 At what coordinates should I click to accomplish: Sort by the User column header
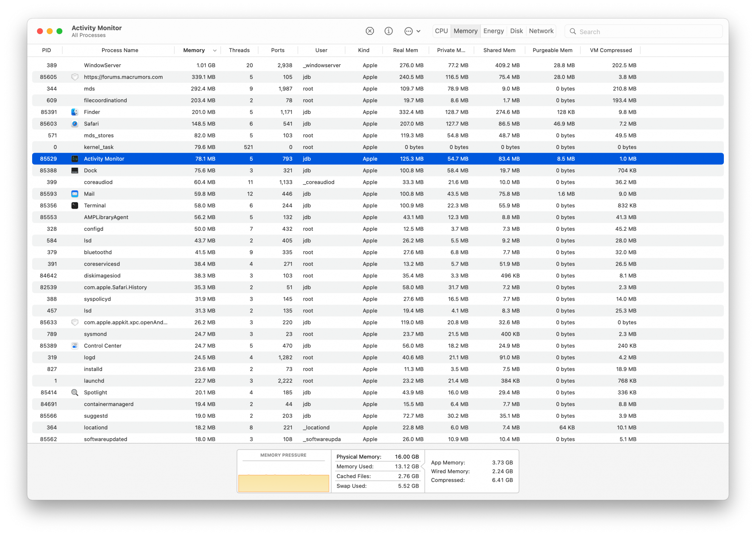pyautogui.click(x=321, y=50)
